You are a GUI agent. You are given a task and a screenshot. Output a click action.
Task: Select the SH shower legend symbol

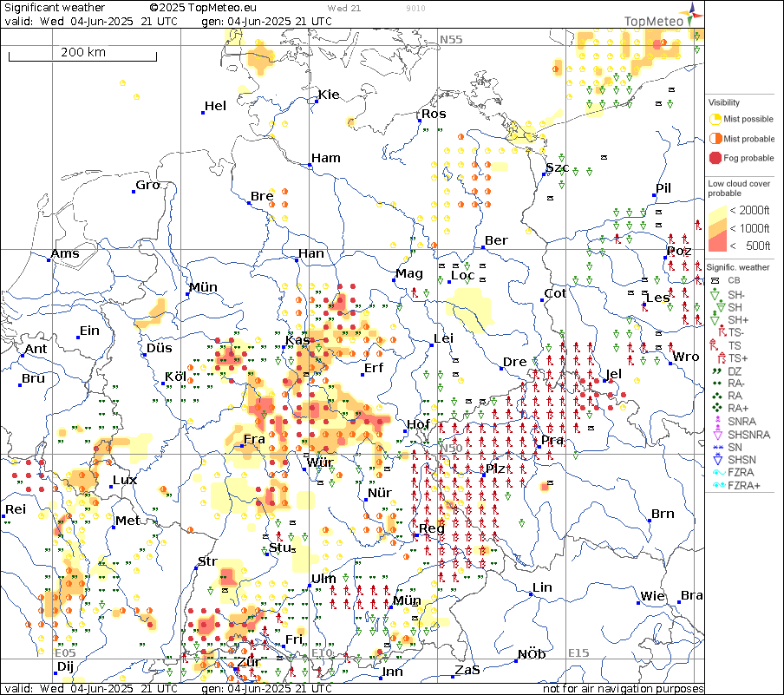pos(721,307)
